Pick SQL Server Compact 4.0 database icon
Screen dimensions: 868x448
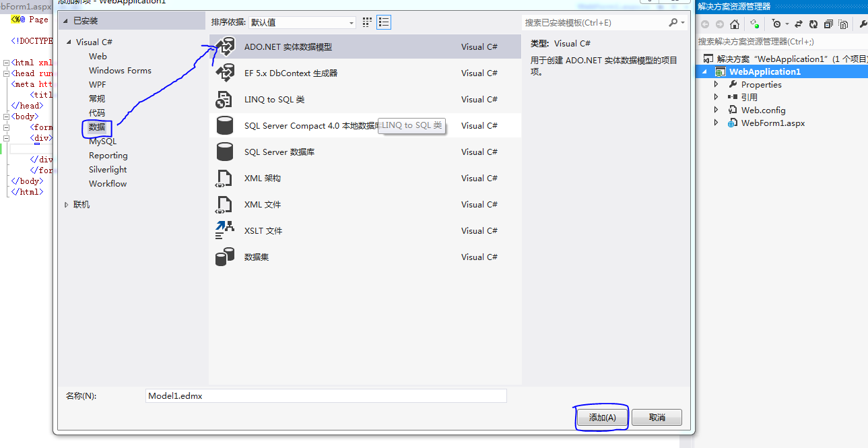[224, 126]
